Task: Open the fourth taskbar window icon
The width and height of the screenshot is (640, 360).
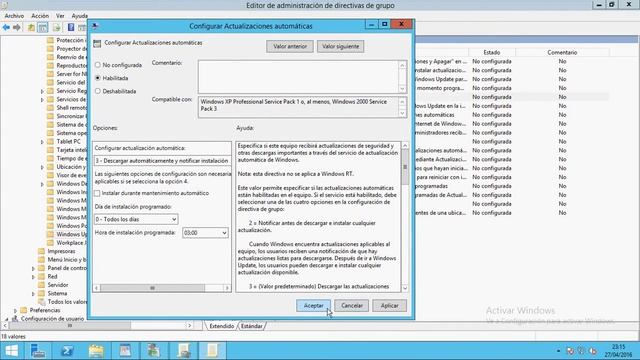Action: coord(125,351)
